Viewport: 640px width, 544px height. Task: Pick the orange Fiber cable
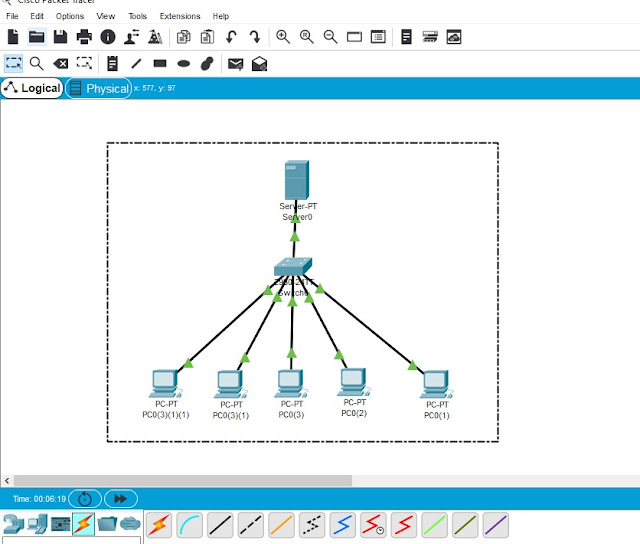281,525
